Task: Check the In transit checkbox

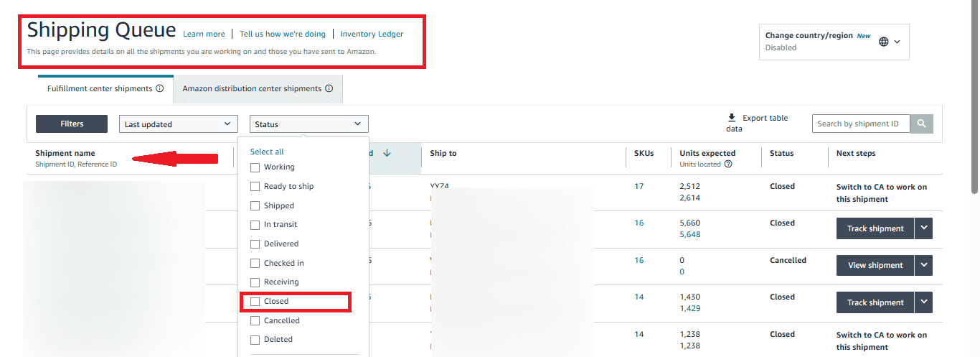Action: (255, 224)
